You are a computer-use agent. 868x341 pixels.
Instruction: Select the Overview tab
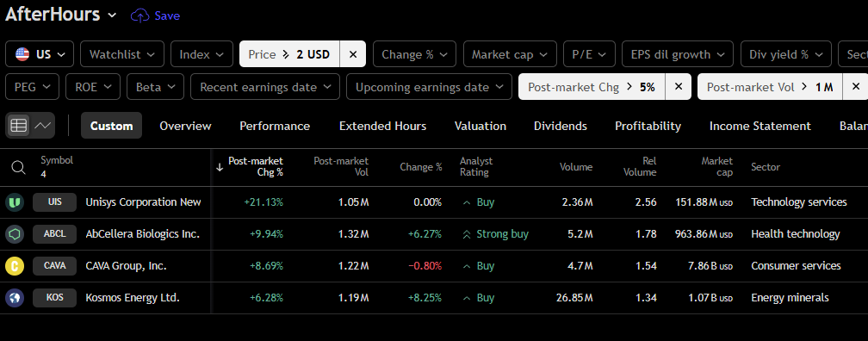pos(185,126)
